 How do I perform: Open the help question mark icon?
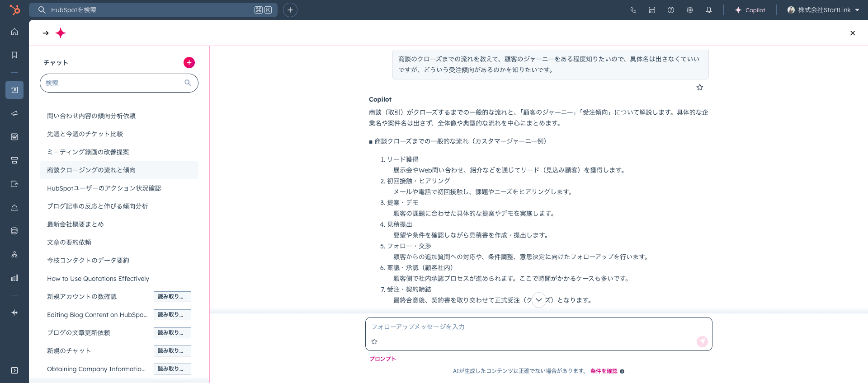671,10
